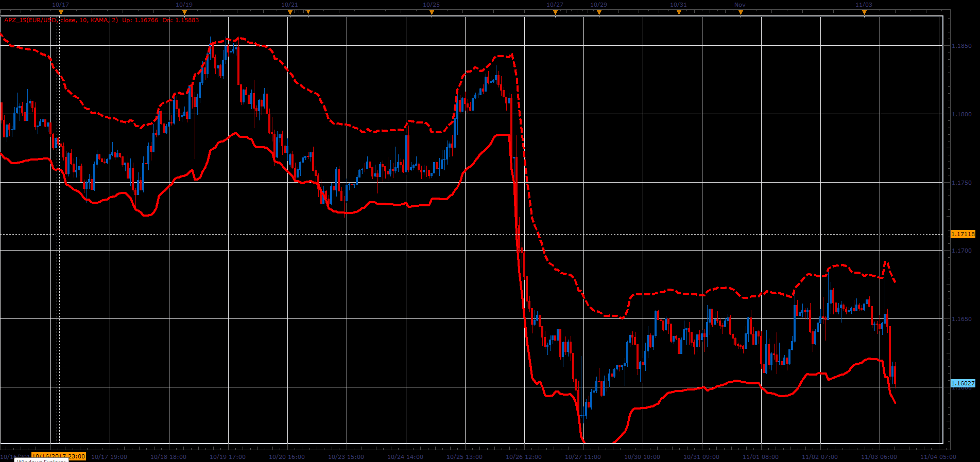980x462 pixels.
Task: Click the 10/27 11:00 time axis label
Action: [583, 457]
